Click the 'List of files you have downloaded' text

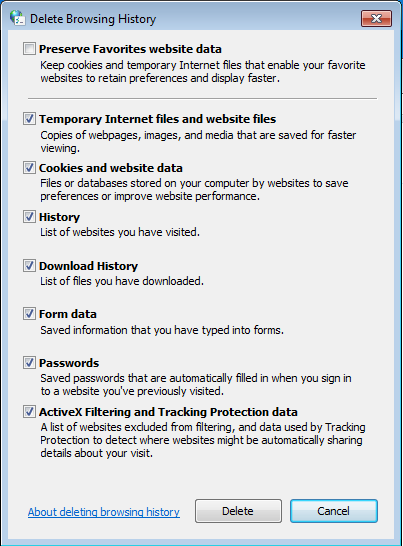click(122, 281)
